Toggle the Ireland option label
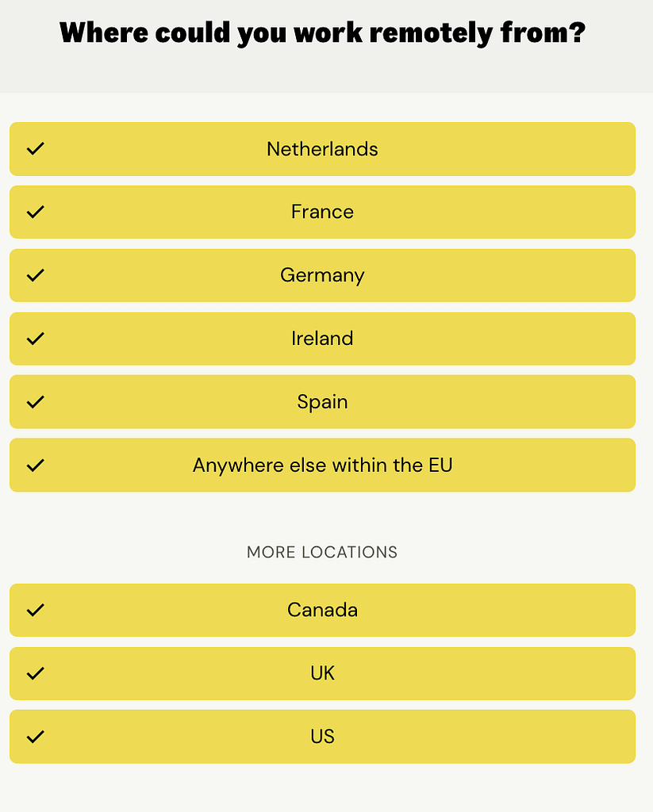 point(322,339)
